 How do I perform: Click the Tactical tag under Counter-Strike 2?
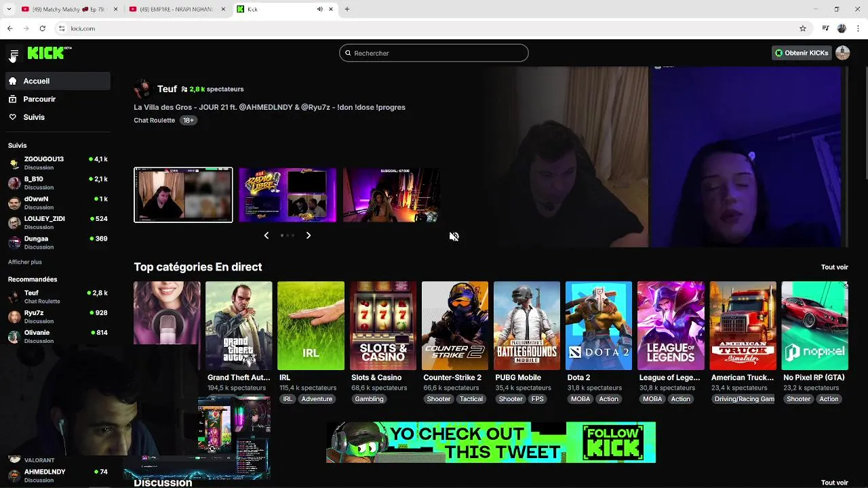pyautogui.click(x=471, y=399)
